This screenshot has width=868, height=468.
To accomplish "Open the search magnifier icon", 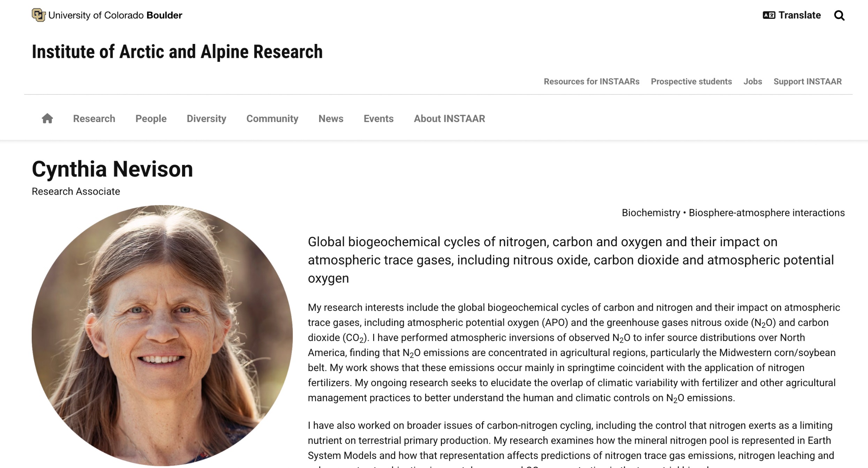I will point(839,15).
